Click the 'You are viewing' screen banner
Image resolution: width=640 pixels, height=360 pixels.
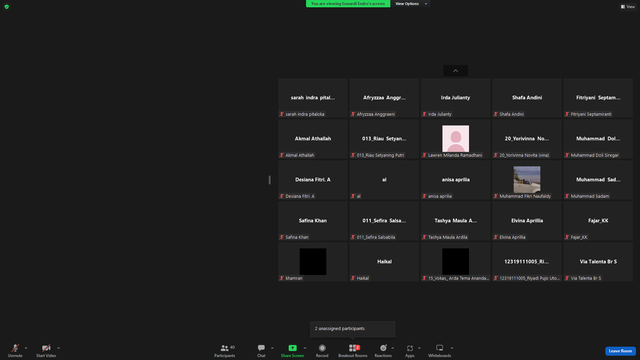pyautogui.click(x=348, y=4)
